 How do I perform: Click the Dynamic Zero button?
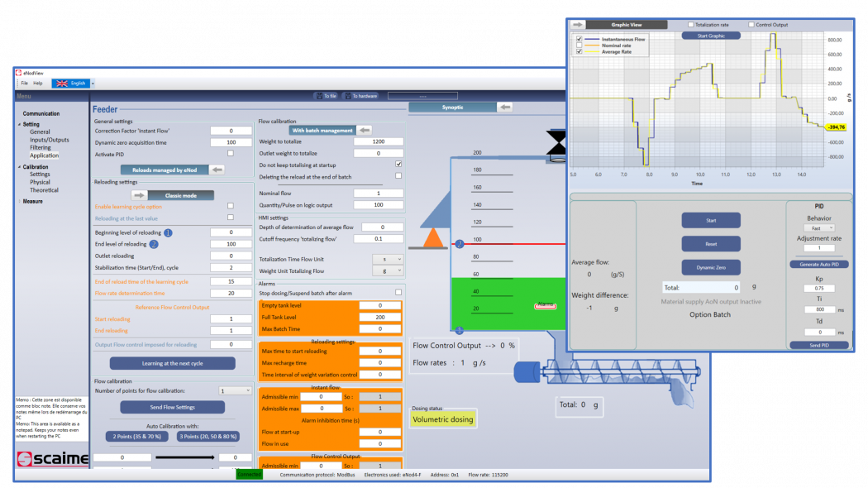click(x=711, y=266)
